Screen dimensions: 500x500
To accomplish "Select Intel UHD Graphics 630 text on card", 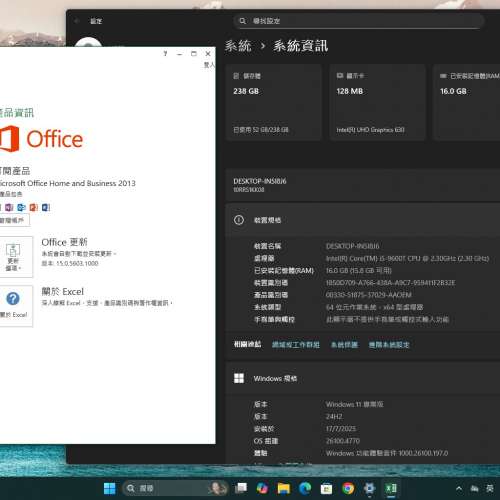I will coord(370,130).
